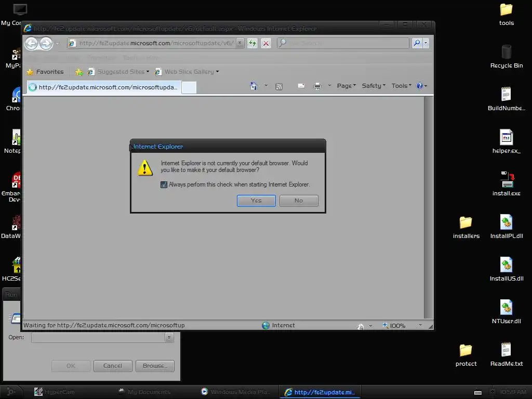The height and width of the screenshot is (399, 532).
Task: Open the search provider dropdown arrow
Action: (x=426, y=43)
